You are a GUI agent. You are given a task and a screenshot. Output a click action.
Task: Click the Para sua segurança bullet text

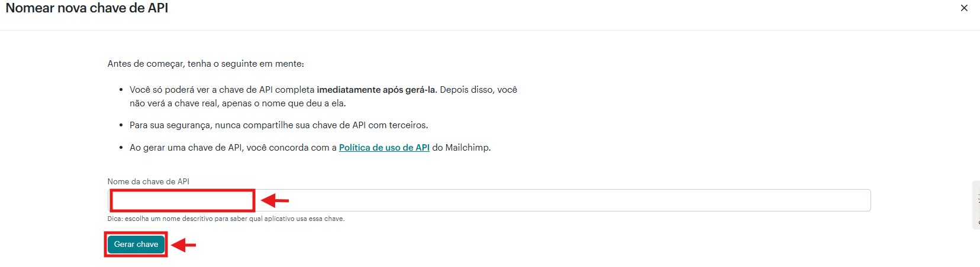279,125
